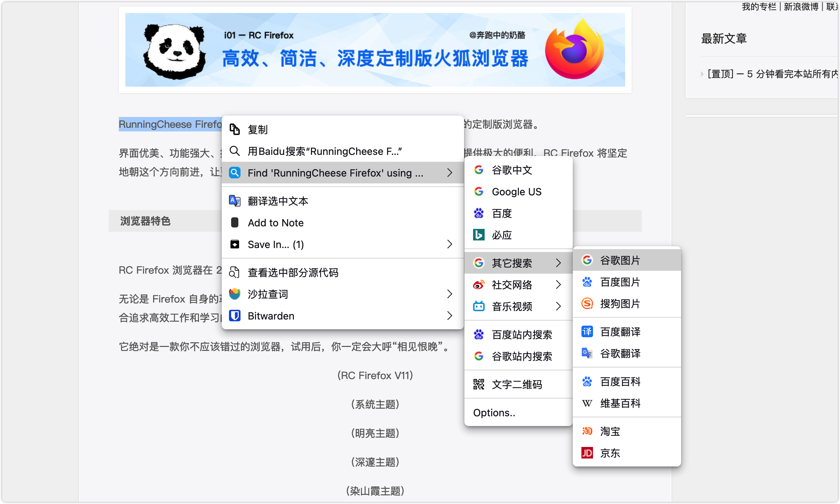Click the JD icon next to 京东
This screenshot has width=840, height=504.
(x=587, y=453)
